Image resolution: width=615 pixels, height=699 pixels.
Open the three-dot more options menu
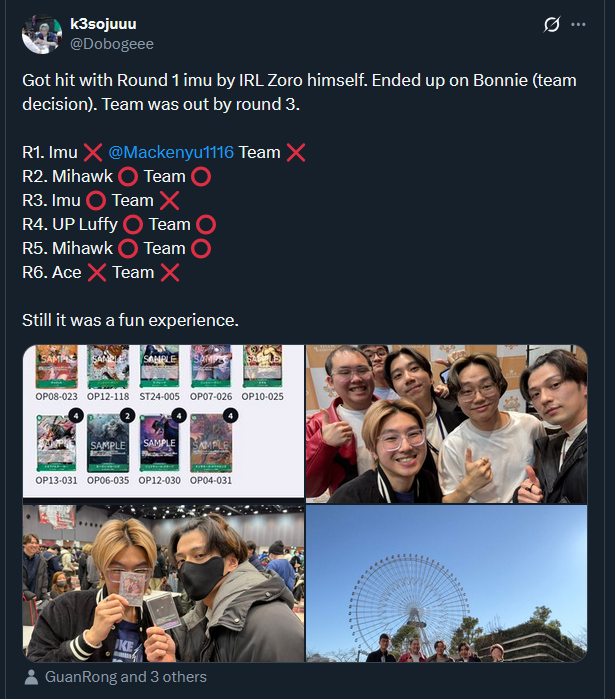coord(578,24)
